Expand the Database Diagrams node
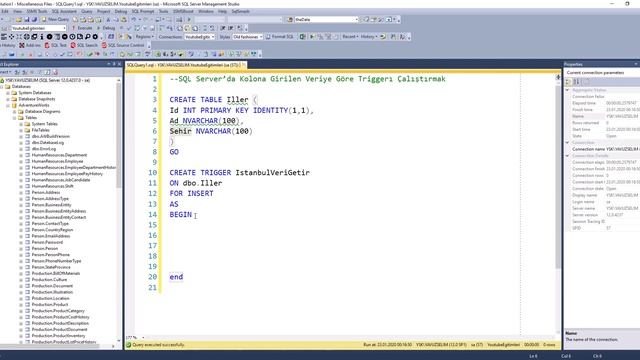 14,111
